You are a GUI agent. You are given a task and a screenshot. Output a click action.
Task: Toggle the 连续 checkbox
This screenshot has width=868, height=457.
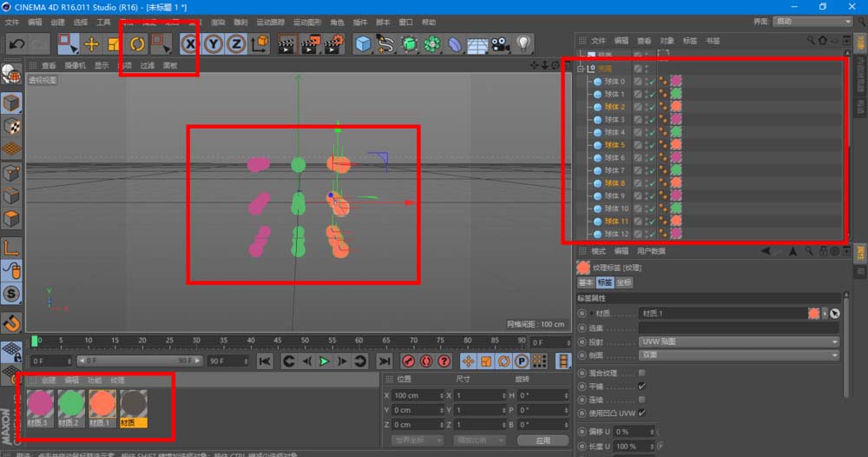tap(642, 400)
